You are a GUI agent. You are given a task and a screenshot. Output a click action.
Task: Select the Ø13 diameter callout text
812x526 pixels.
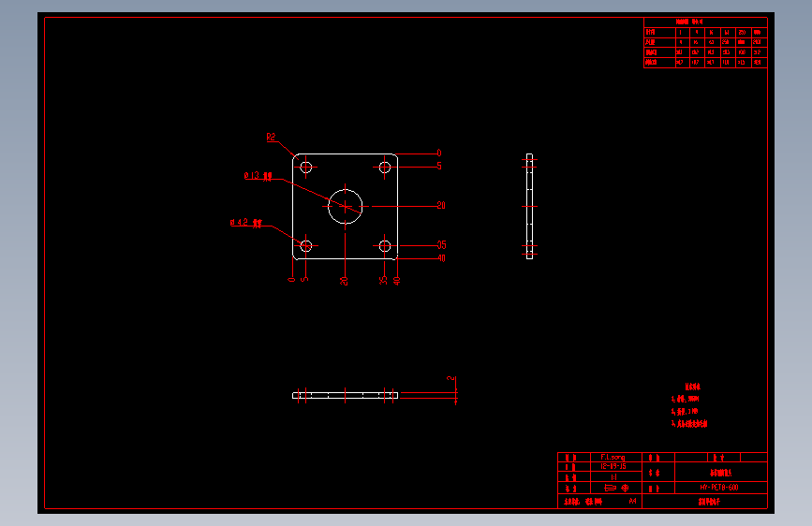point(258,176)
